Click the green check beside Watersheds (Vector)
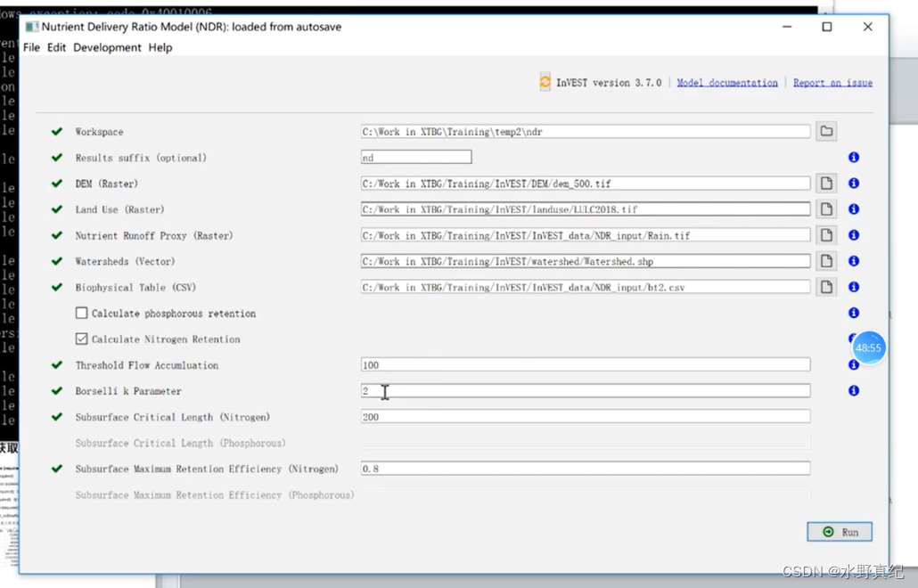 click(57, 261)
